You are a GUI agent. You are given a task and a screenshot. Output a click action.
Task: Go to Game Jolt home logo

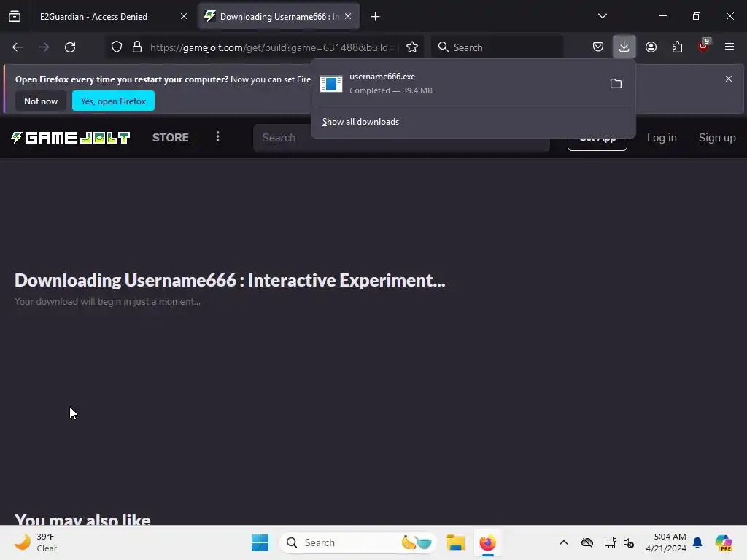(71, 138)
